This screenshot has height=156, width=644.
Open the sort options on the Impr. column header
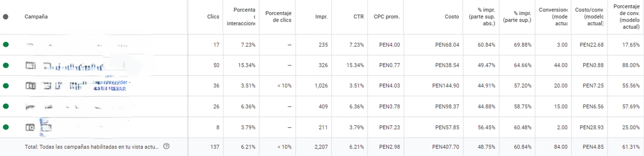321,17
